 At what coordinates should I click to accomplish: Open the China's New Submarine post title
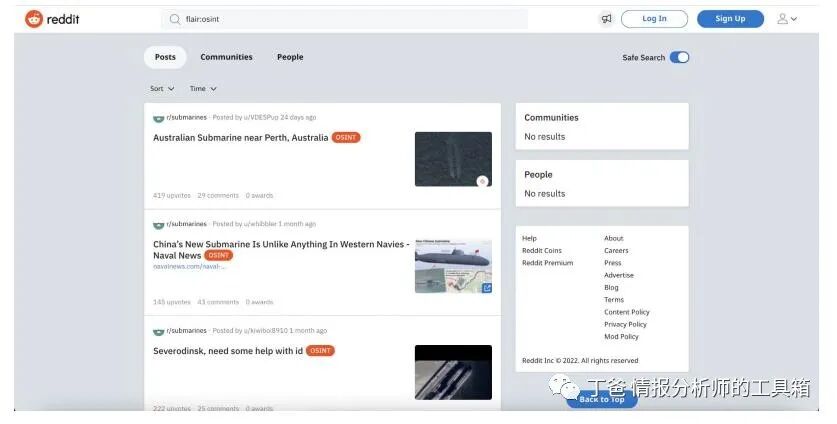tap(281, 249)
